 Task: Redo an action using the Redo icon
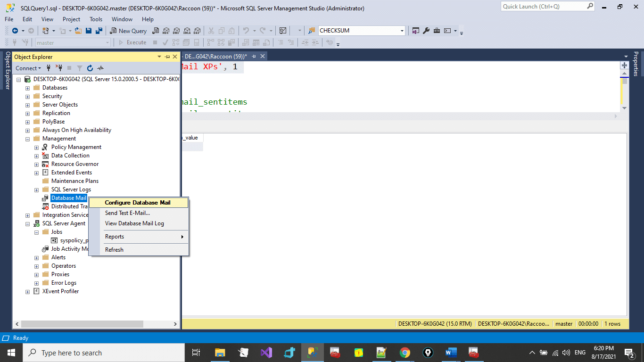pos(263,31)
